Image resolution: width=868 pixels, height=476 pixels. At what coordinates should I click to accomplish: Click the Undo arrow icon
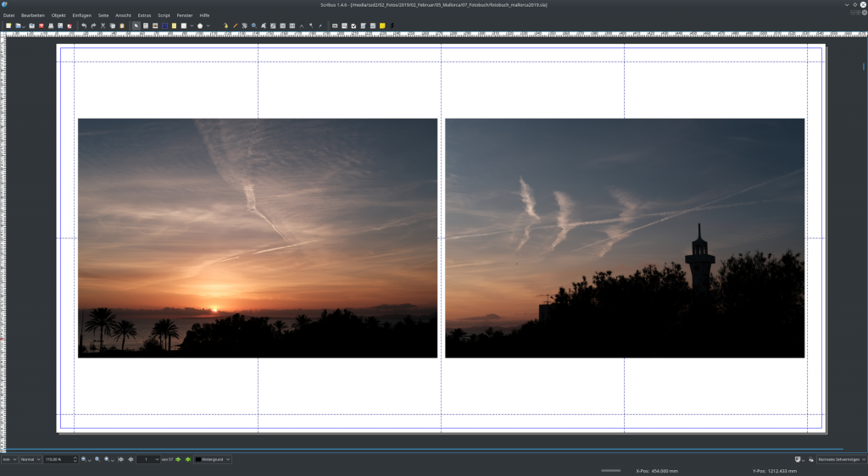coord(83,25)
